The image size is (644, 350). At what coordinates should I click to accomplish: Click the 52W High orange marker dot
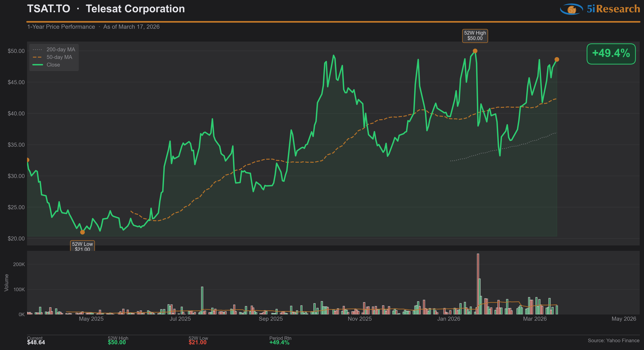click(x=475, y=51)
